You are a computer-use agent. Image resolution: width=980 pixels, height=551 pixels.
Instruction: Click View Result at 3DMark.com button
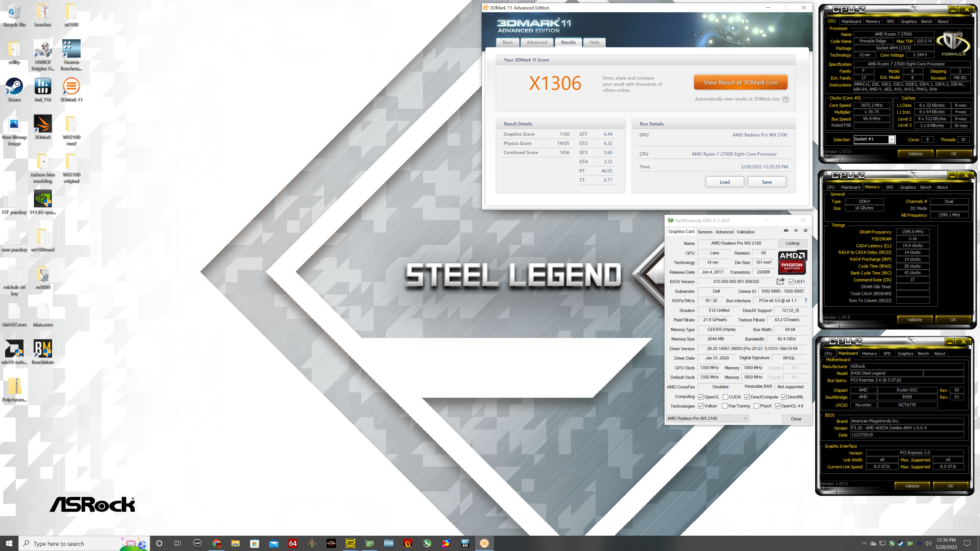pos(740,82)
